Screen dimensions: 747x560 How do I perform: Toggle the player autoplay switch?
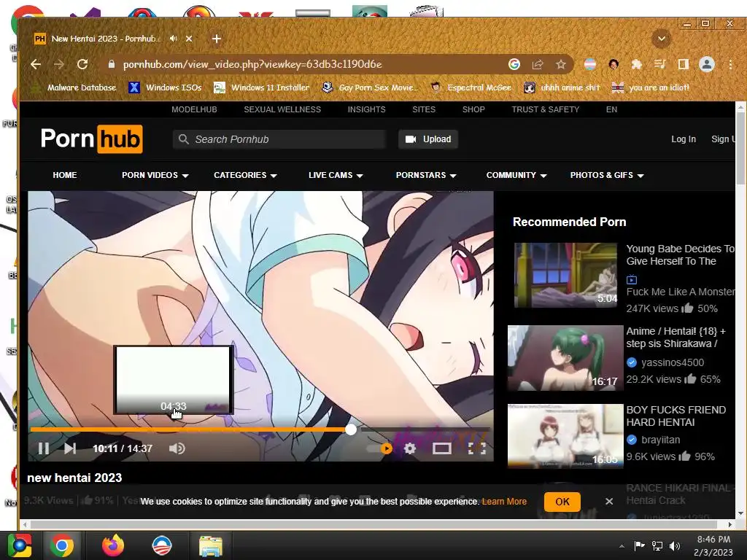point(379,448)
